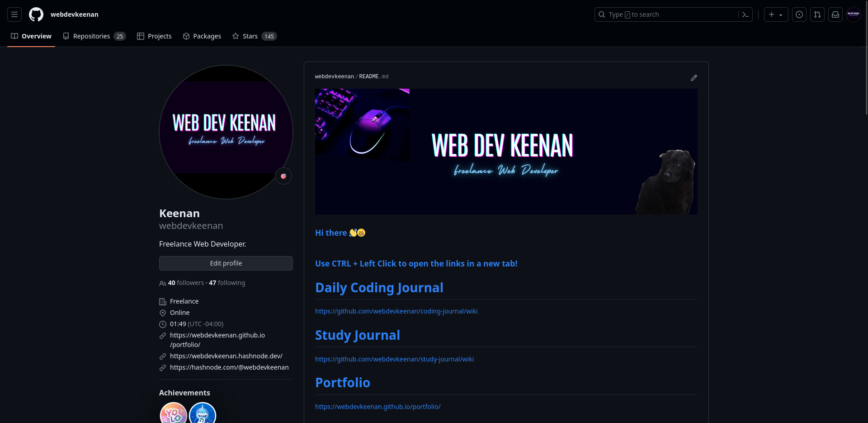Screen dimensions: 868x423
Task: Expand the Create new plus dropdown
Action: click(776, 14)
